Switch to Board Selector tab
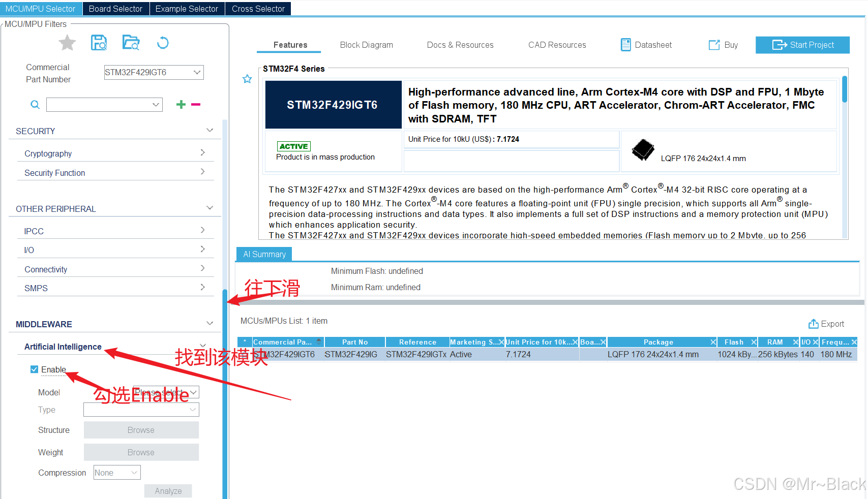The width and height of the screenshot is (868, 499). click(116, 9)
